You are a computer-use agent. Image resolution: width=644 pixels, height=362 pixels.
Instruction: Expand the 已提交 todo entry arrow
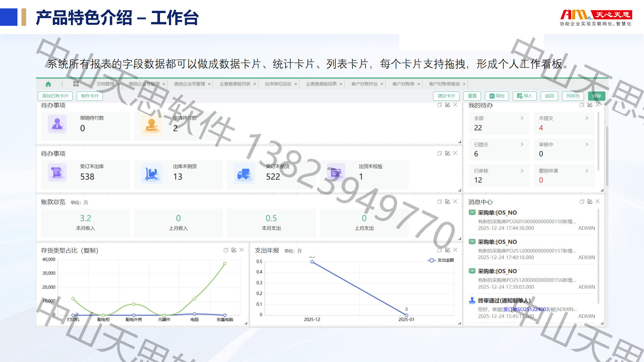click(x=522, y=144)
